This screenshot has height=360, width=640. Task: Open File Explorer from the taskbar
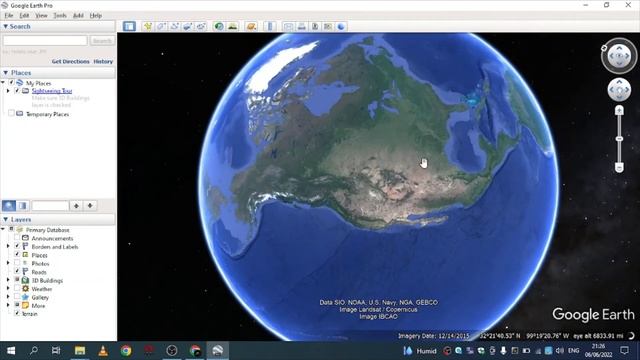pyautogui.click(x=80, y=351)
